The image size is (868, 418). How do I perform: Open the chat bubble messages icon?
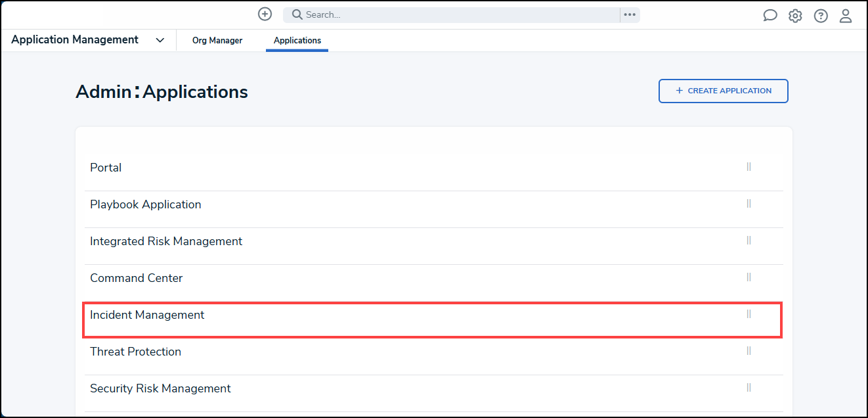[x=770, y=16]
